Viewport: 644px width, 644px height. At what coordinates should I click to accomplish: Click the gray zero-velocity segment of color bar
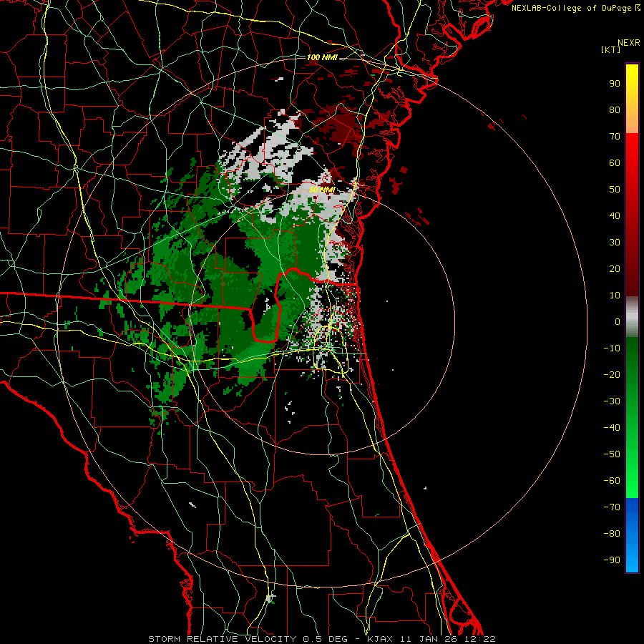coord(632,317)
